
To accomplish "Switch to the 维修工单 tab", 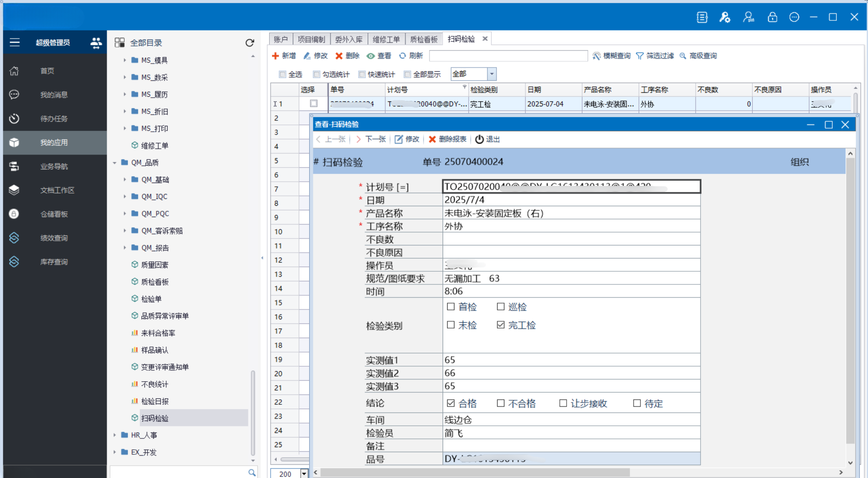I will 386,40.
